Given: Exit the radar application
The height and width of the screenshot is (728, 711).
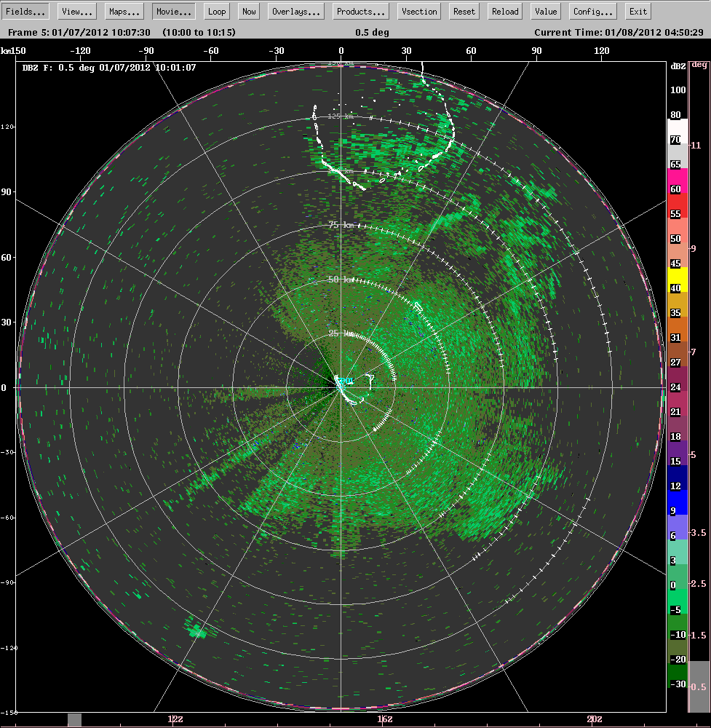Looking at the screenshot, I should pyautogui.click(x=637, y=11).
